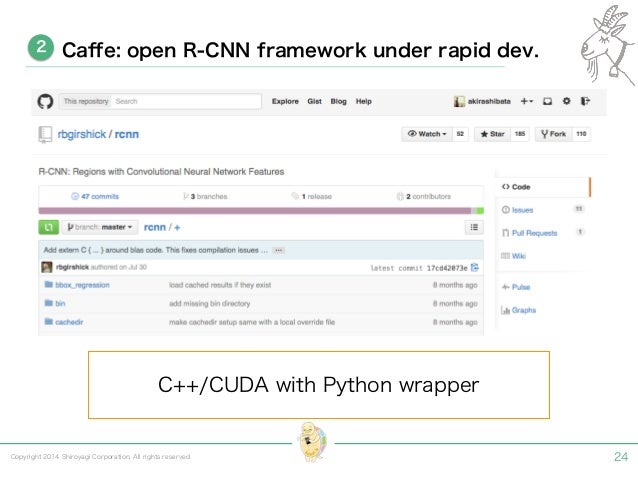Open the Blog menu item
The image size is (638, 479).
pos(338,101)
